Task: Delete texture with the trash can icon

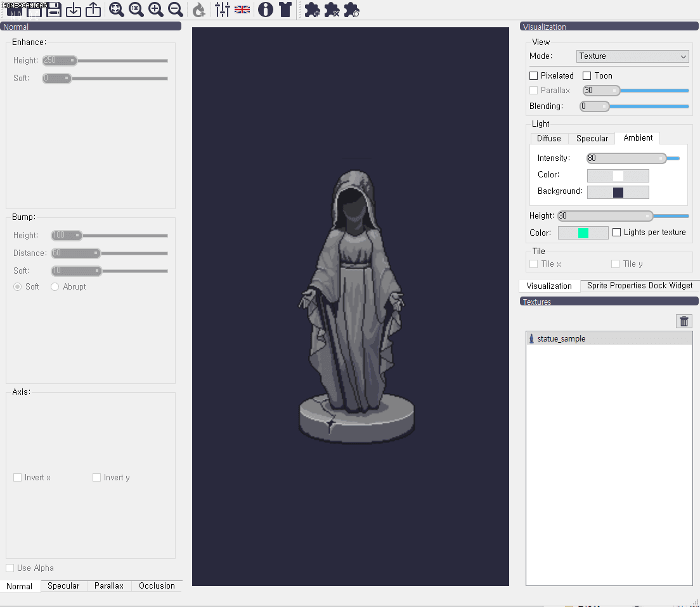Action: click(684, 321)
